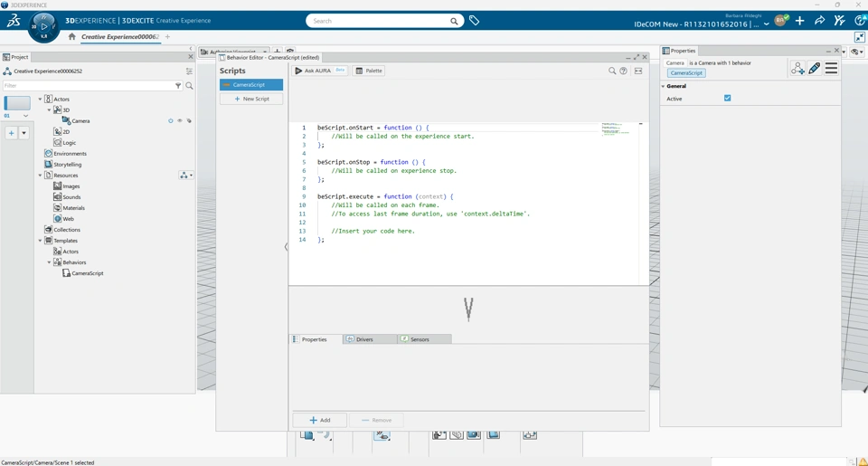Switch to the Properties tab in Behavior Editor
Screen dimensions: 868x466
(315, 339)
